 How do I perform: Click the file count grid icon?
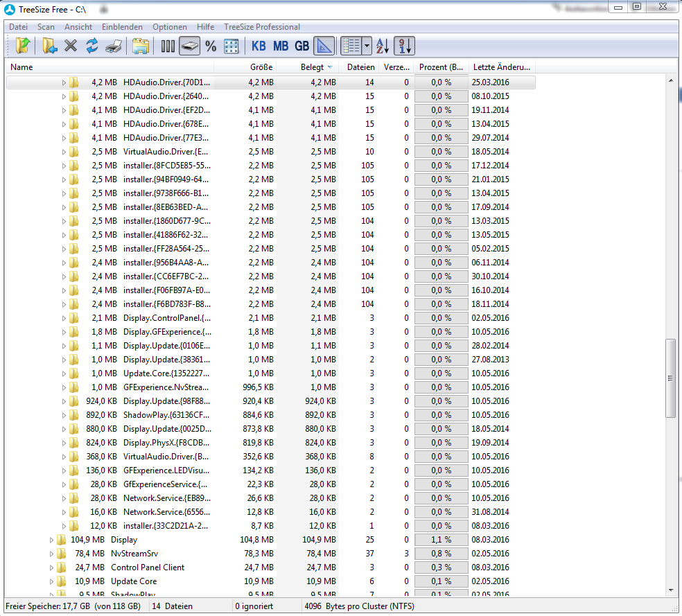pos(231,46)
